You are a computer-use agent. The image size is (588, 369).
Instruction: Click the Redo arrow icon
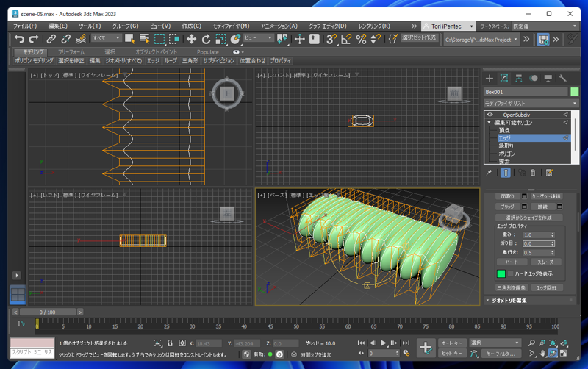[34, 39]
